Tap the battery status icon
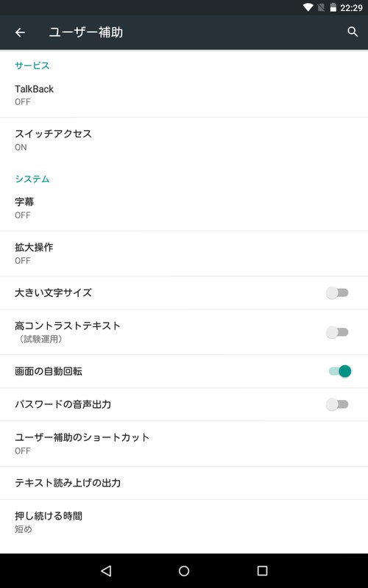 [x=333, y=7]
